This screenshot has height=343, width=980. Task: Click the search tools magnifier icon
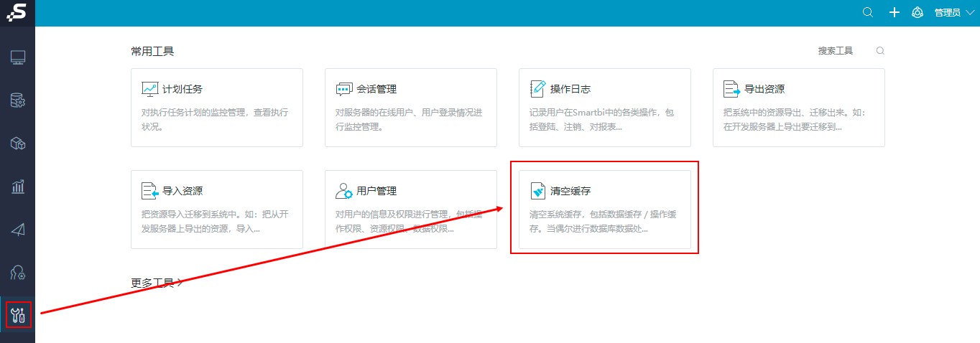tap(880, 51)
